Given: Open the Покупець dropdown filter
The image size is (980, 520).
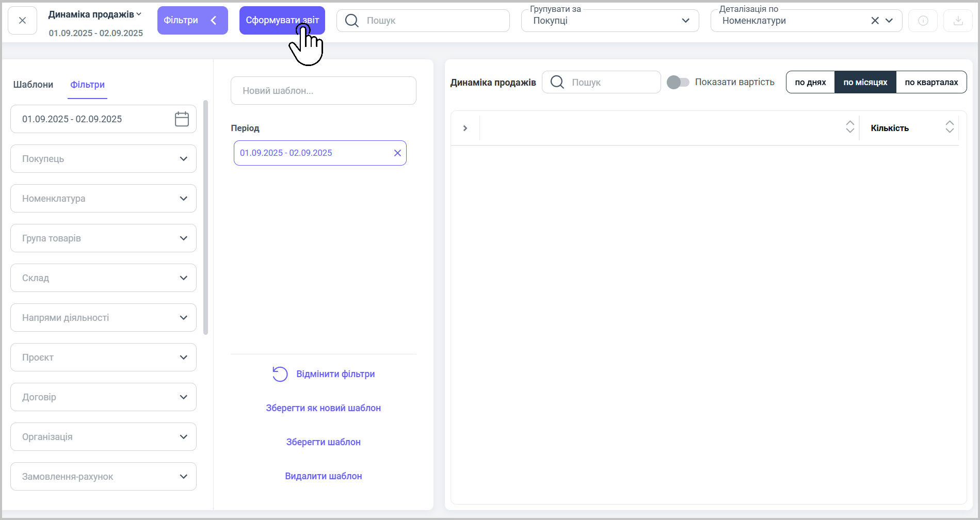Looking at the screenshot, I should tap(103, 159).
